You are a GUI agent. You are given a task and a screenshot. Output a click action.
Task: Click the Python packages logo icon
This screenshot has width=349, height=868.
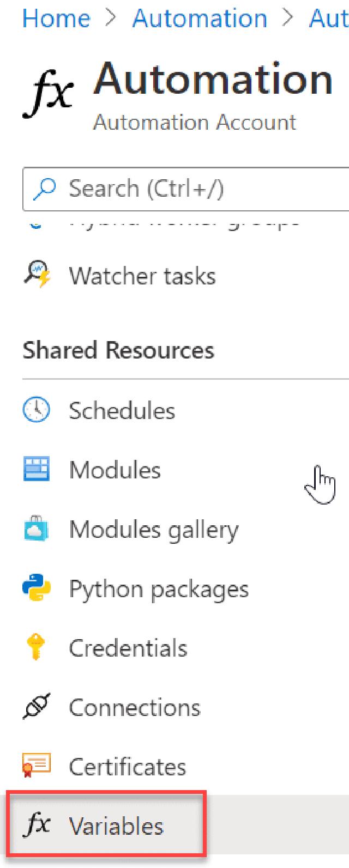(x=37, y=589)
